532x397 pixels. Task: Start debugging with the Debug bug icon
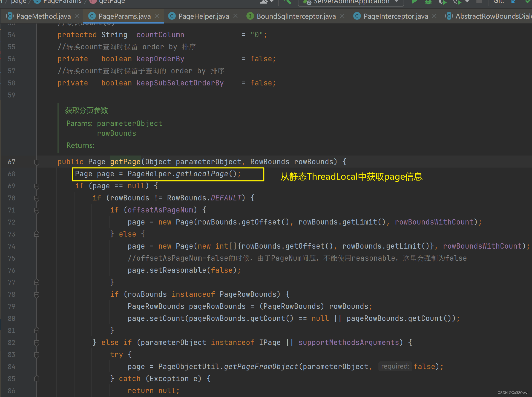coord(428,2)
